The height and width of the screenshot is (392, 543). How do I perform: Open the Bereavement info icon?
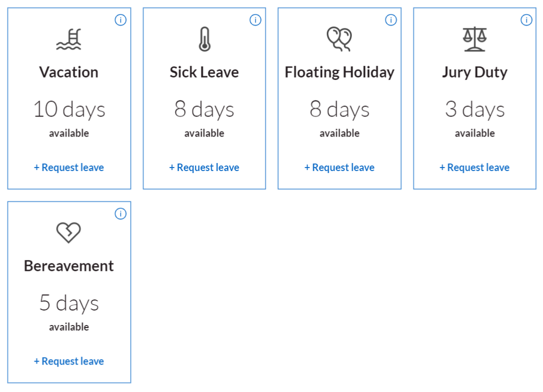(120, 214)
